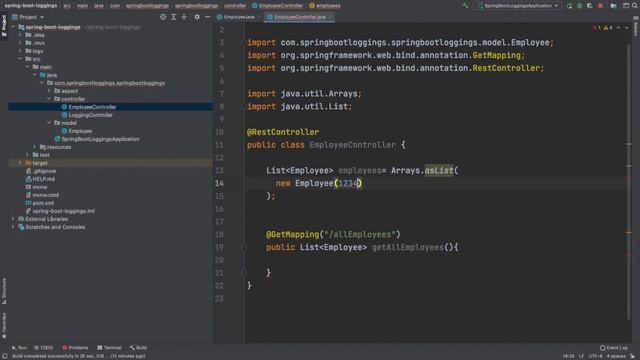Collapse the java folder
Viewport: 640px width, 360px height.
(35, 75)
